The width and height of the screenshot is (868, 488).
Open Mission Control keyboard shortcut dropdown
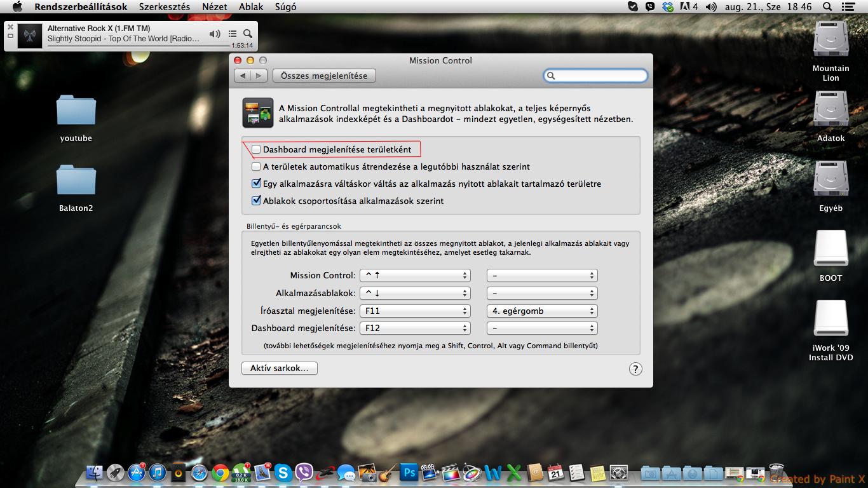[x=415, y=275]
